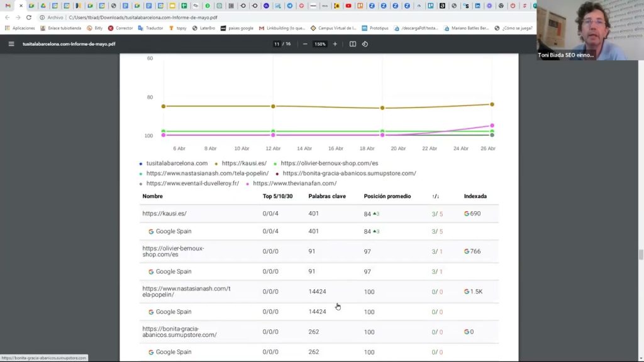
Task: Click the olivier-bernoux-shop.com/es link in the table
Action: click(173, 251)
